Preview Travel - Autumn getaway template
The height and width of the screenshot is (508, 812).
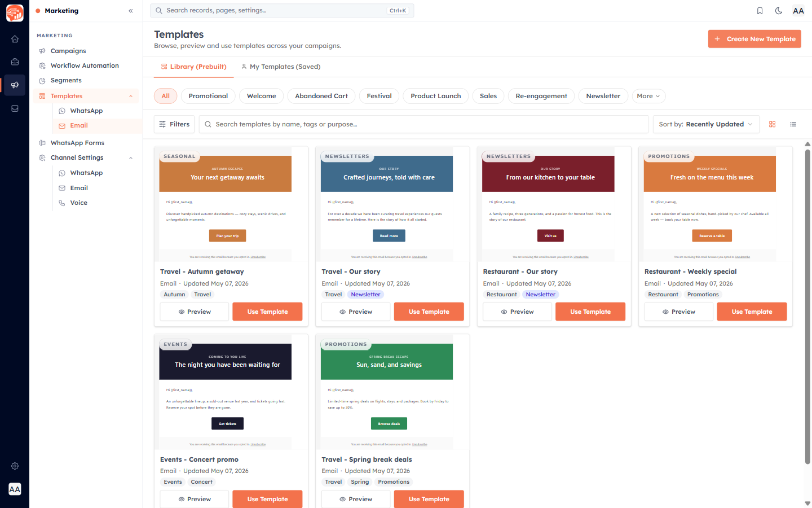coord(195,312)
